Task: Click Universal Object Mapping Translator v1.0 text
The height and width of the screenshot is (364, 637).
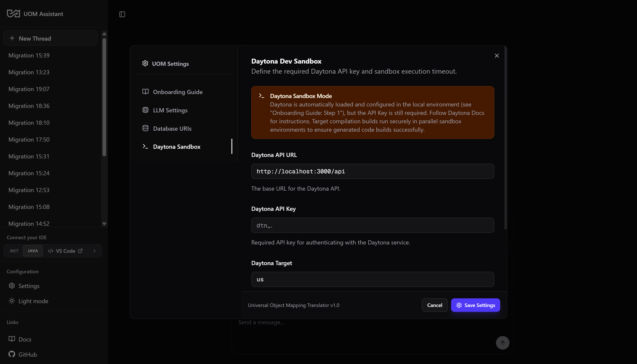Action: coord(294,305)
